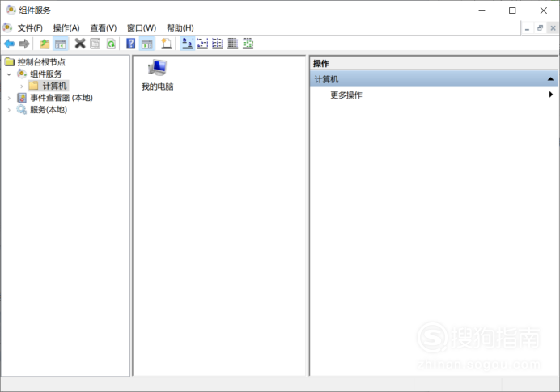
Task: Expand the 服务(本地) node
Action: coord(9,110)
